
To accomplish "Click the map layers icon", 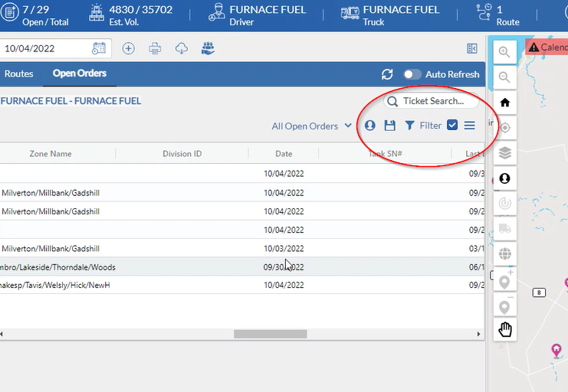I will click(504, 153).
